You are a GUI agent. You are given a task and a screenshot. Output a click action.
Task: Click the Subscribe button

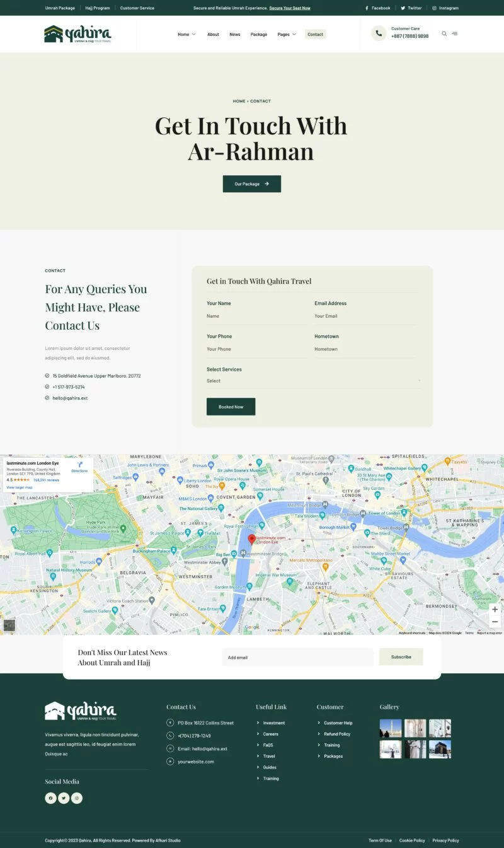[401, 657]
